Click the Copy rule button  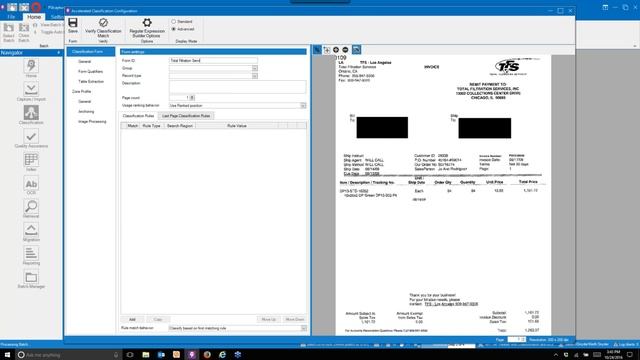(x=158, y=320)
